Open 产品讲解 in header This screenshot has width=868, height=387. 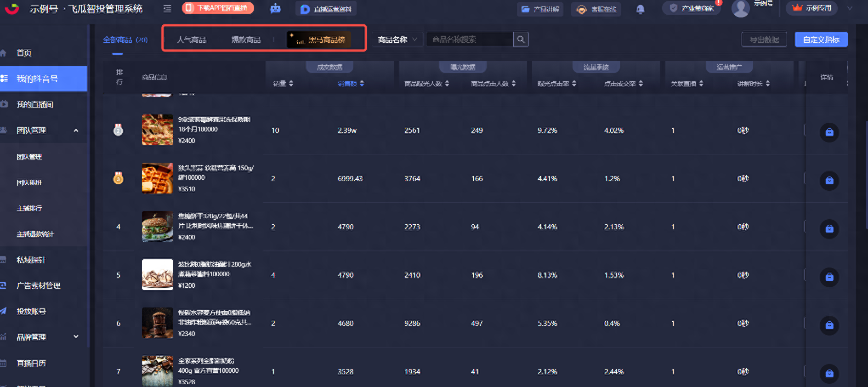click(x=540, y=9)
